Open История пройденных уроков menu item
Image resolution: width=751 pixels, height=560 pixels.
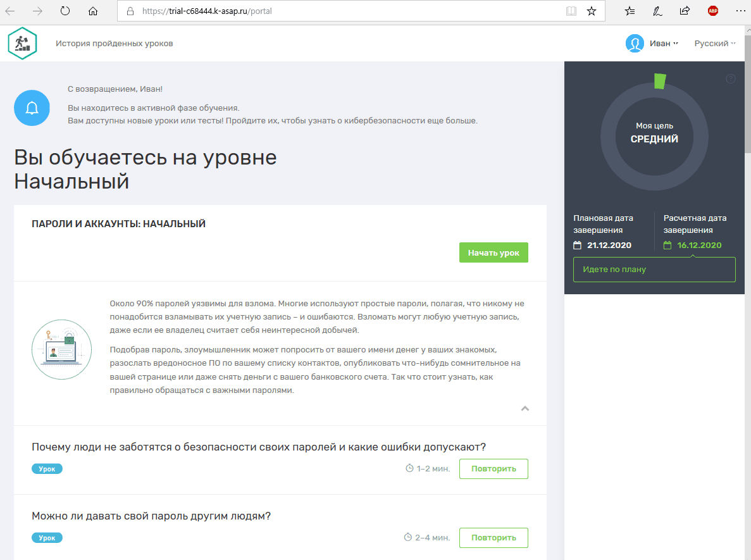(114, 44)
